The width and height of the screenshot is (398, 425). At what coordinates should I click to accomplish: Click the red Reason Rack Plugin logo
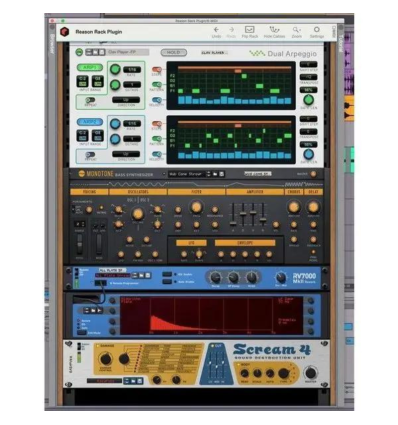click(64, 32)
